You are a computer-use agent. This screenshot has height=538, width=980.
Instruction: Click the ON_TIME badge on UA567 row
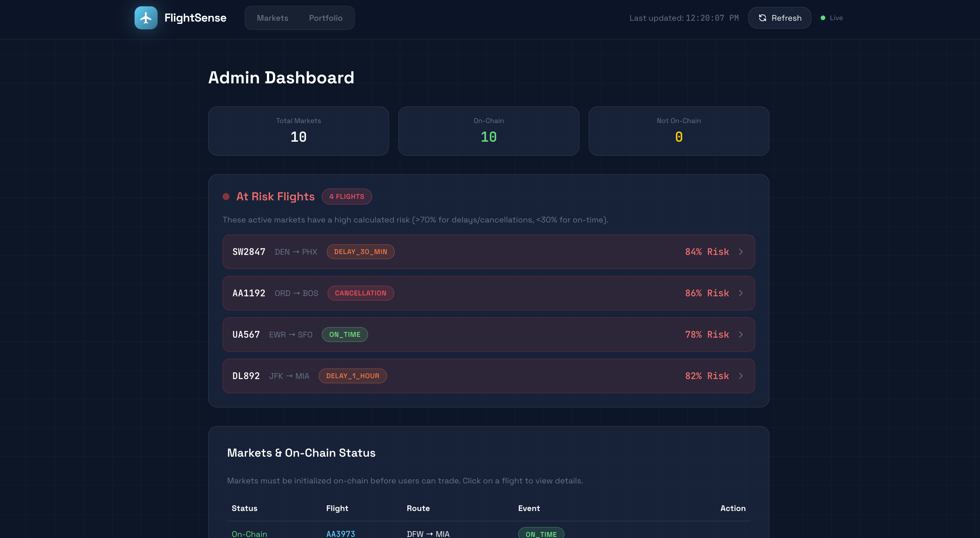(345, 335)
